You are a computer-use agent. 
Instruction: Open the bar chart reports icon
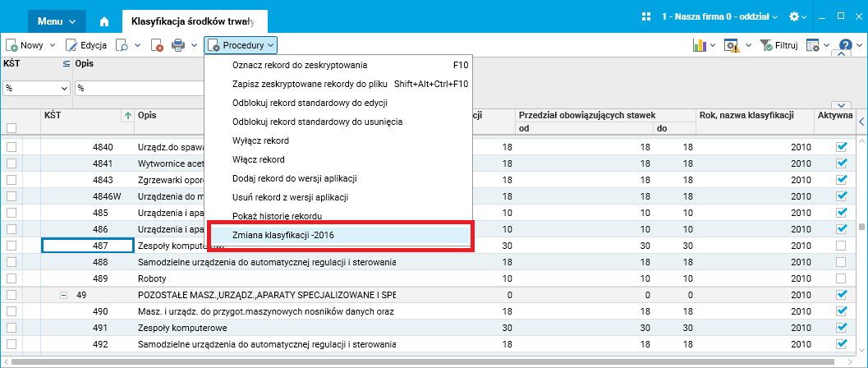[x=700, y=45]
